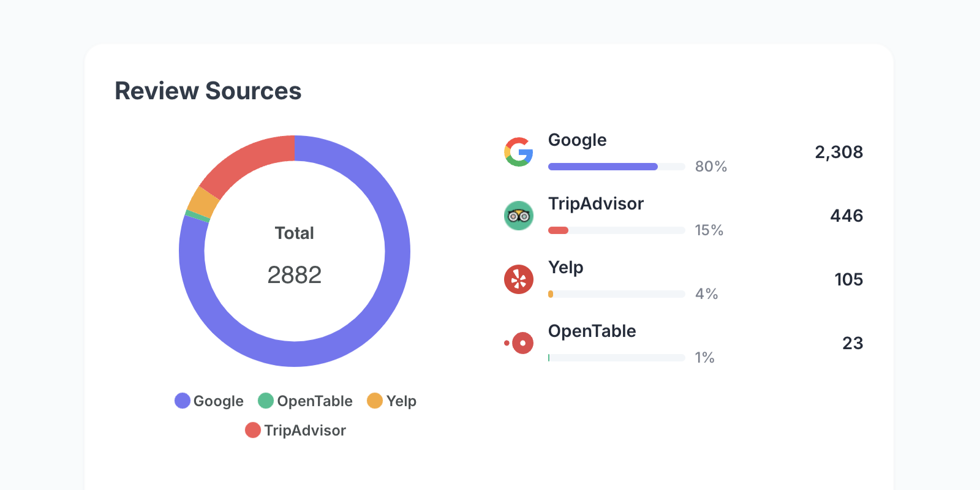
Task: Toggle the Yelp legend entry
Action: [392, 401]
